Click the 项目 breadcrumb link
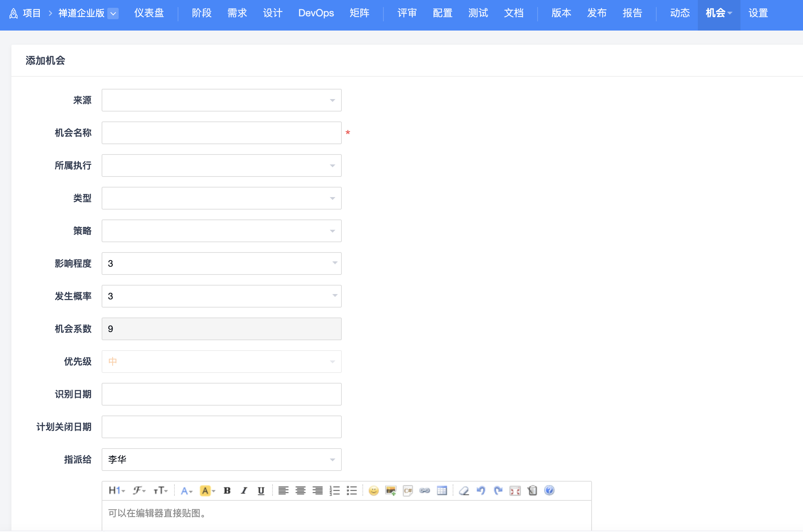The width and height of the screenshot is (803, 532). click(32, 13)
